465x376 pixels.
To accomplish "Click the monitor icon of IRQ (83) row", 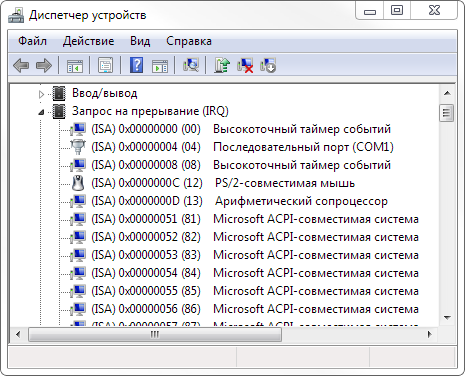I will (x=78, y=255).
